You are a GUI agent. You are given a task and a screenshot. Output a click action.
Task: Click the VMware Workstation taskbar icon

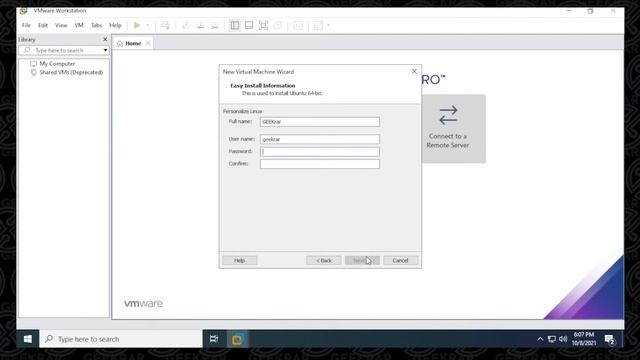[x=237, y=339]
